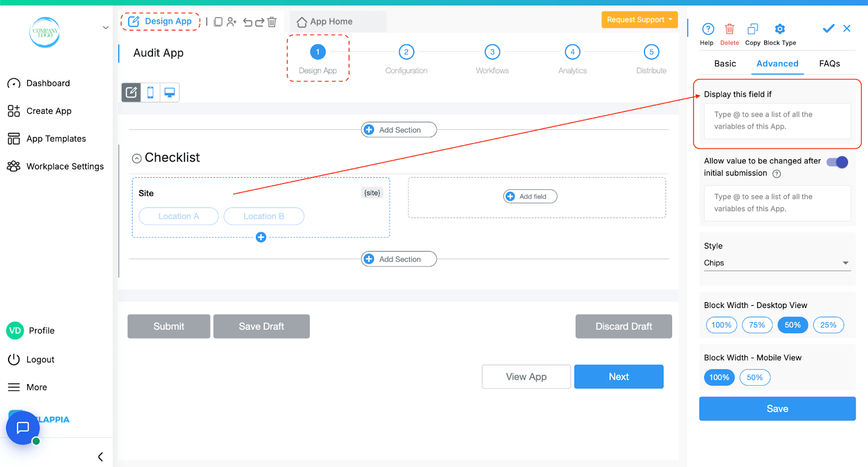The width and height of the screenshot is (868, 467).
Task: Set mobile block width to 50%
Action: (755, 378)
